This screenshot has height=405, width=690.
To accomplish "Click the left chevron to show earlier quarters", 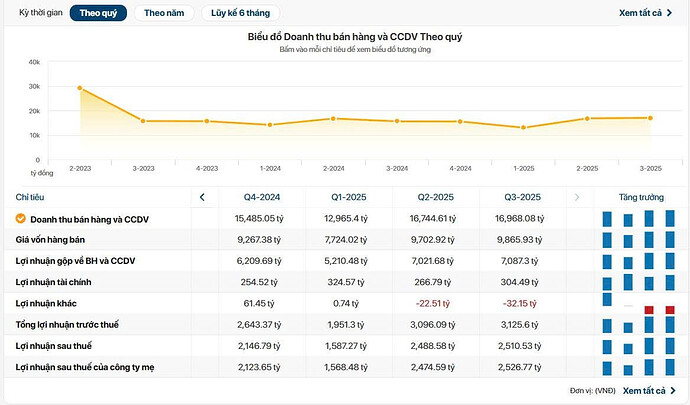I will tap(203, 197).
